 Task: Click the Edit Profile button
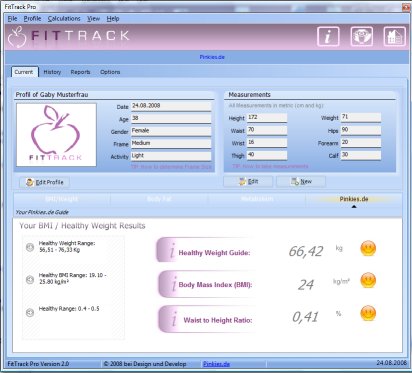tap(45, 182)
